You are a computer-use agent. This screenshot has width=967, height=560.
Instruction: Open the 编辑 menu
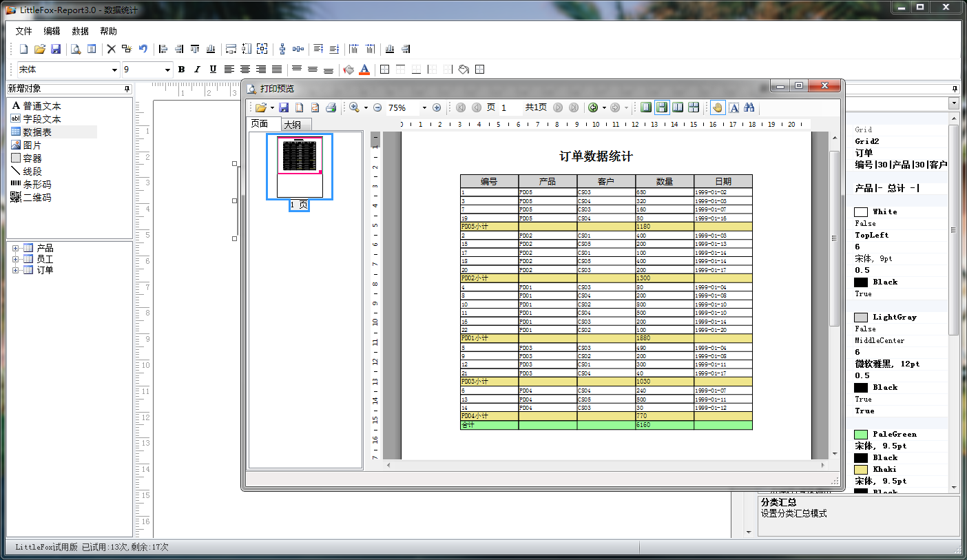point(52,31)
